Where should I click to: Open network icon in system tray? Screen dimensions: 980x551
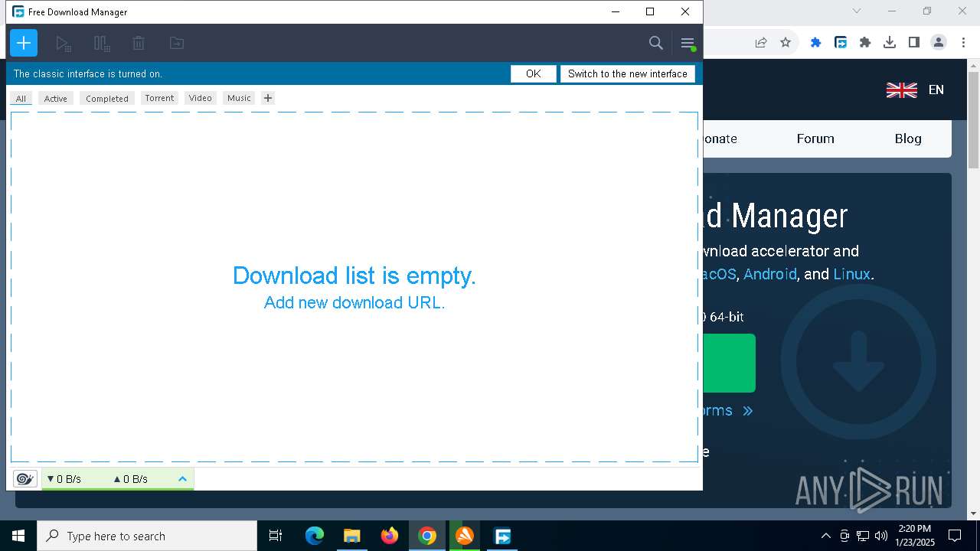pos(863,536)
